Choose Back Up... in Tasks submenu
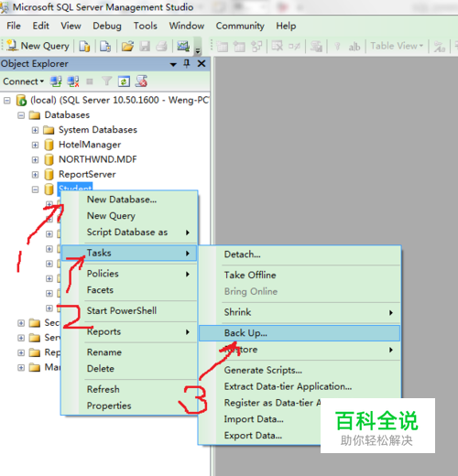Screen dimensions: 458x476 (x=300, y=333)
